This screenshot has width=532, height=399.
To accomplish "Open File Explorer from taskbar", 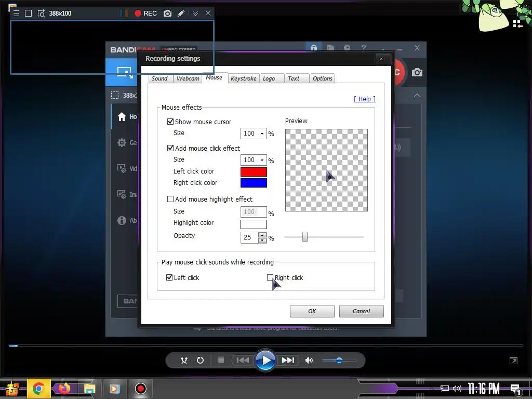I will click(x=89, y=389).
